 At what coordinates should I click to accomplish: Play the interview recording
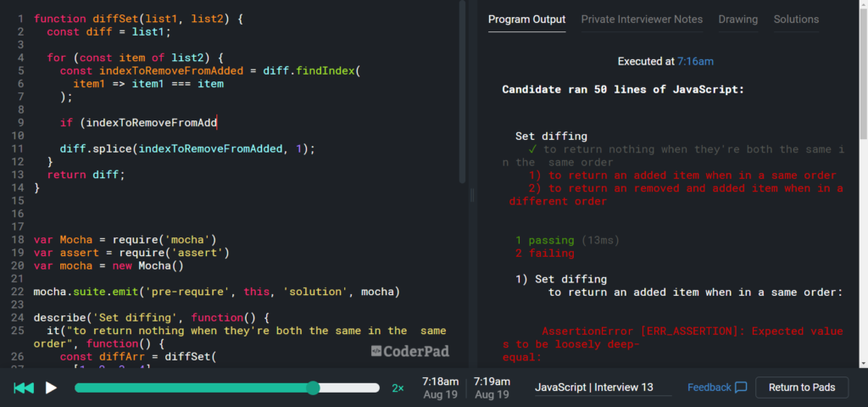tap(51, 387)
